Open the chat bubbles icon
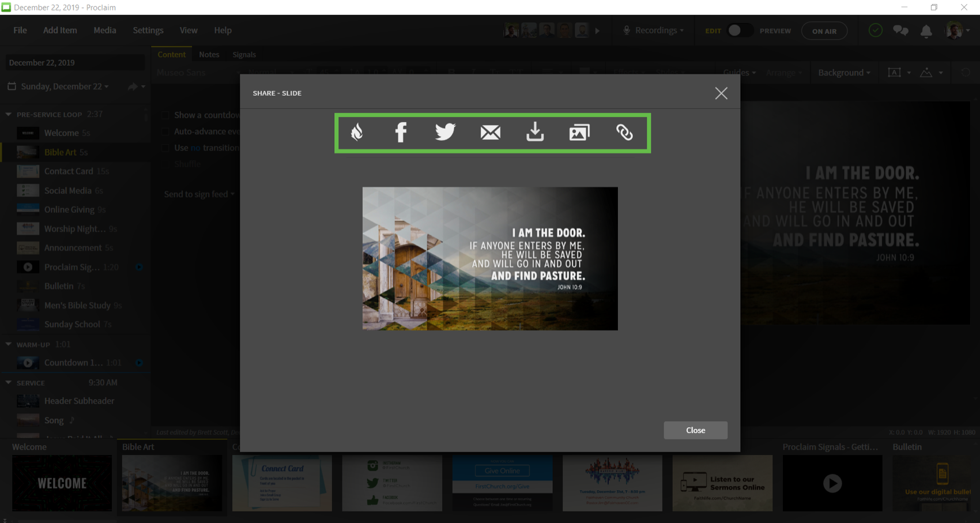 [900, 31]
